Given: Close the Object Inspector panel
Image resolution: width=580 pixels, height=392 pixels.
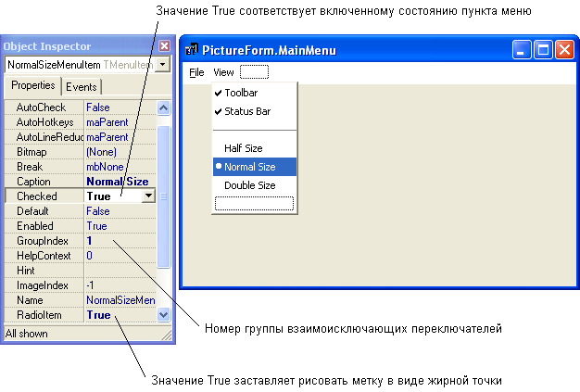Looking at the screenshot, I should (x=164, y=46).
